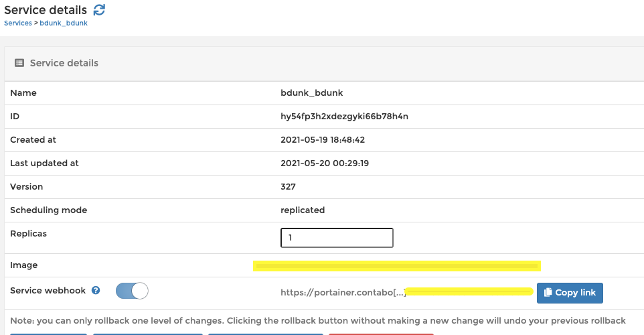Click the rollback note text
Image resolution: width=644 pixels, height=335 pixels.
(318, 321)
